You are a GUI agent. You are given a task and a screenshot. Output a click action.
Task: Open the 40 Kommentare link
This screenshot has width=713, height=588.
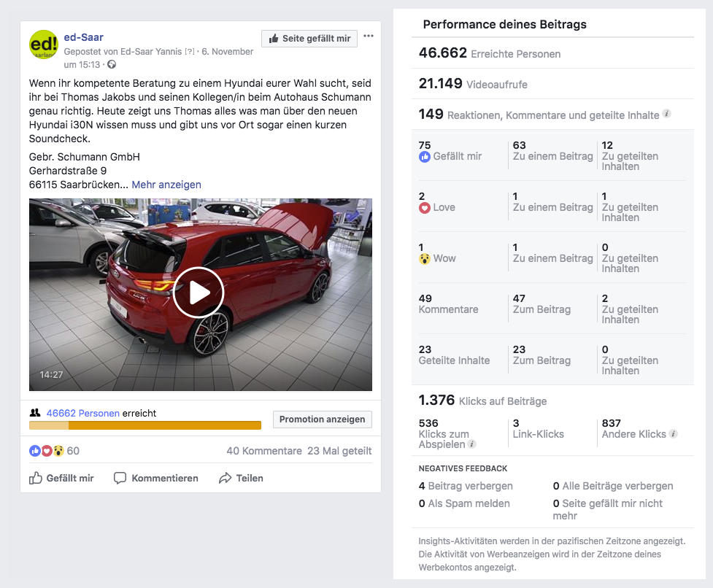(x=264, y=451)
